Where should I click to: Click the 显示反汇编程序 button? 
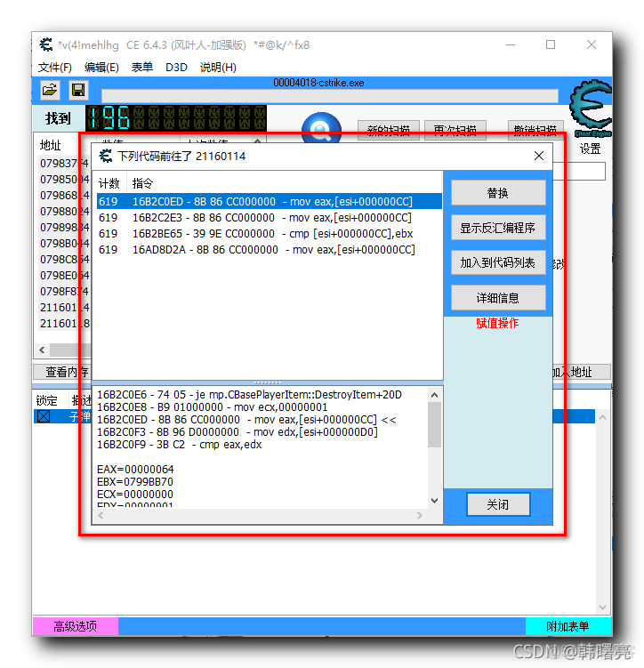(498, 228)
